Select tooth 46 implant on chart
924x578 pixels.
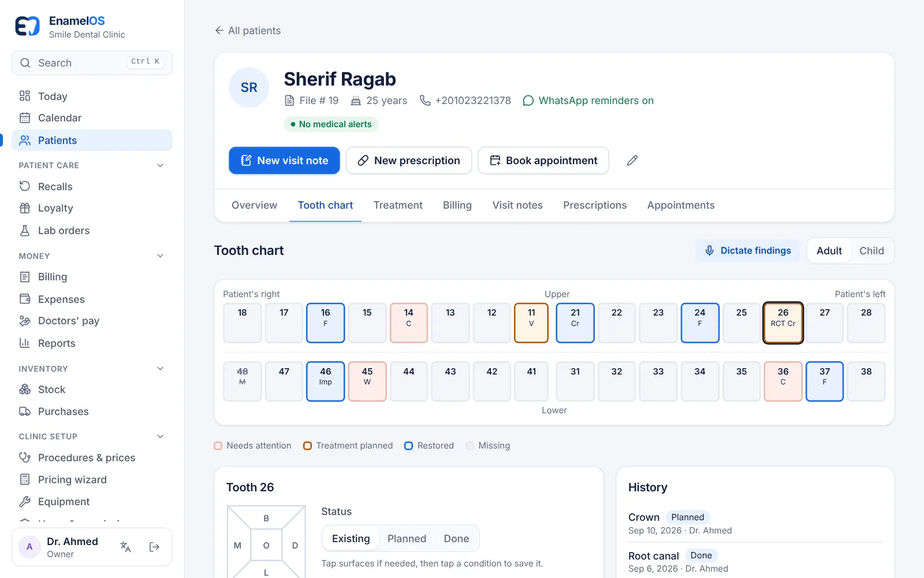[326, 381]
